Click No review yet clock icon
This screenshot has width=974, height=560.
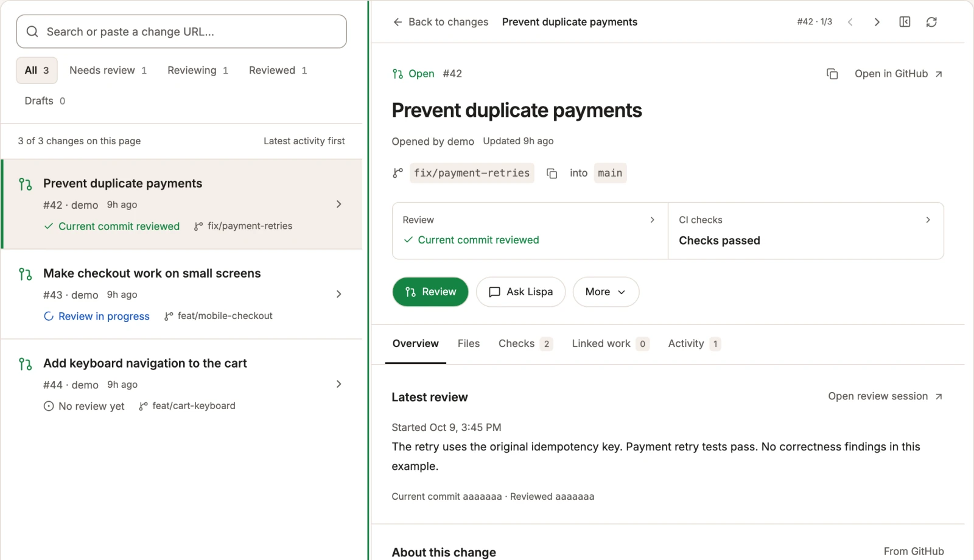(49, 406)
